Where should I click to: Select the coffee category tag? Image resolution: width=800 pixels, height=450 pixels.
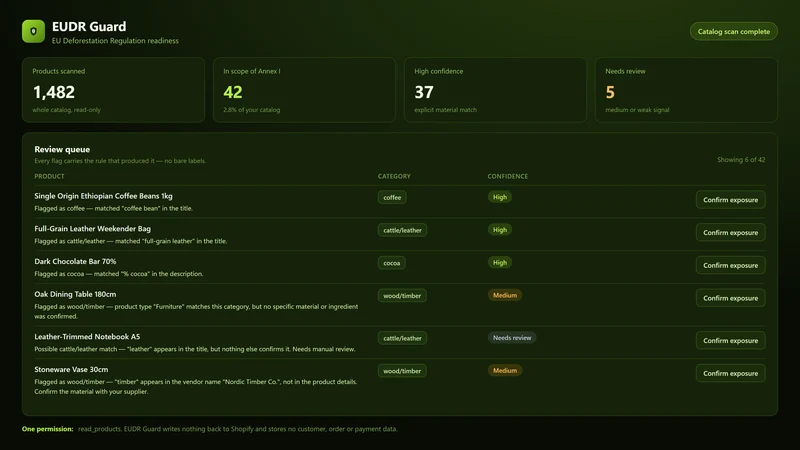click(x=392, y=197)
